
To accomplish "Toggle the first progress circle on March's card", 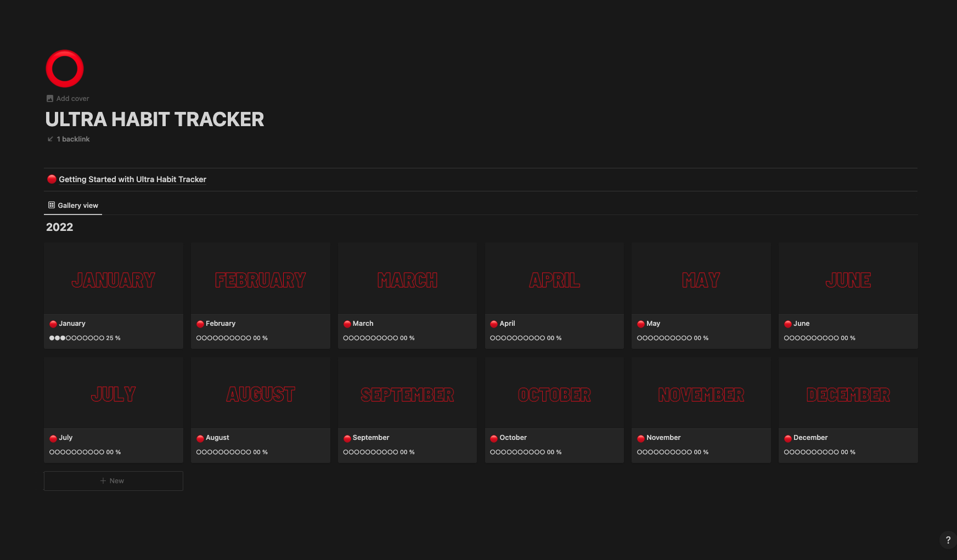I will click(x=346, y=338).
